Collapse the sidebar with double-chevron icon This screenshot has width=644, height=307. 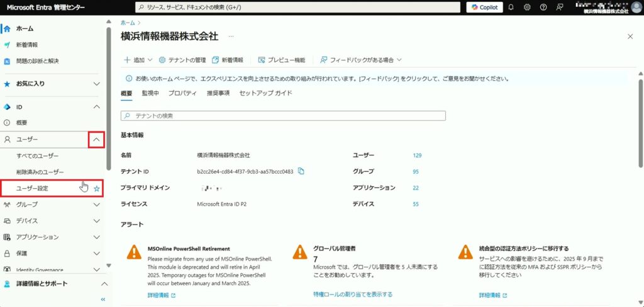click(x=103, y=299)
